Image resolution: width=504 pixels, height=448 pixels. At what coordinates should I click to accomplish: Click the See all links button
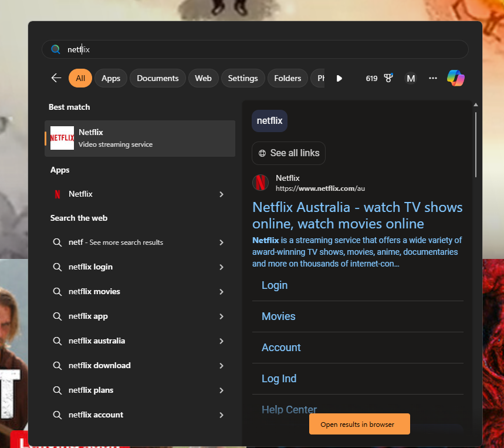288,153
